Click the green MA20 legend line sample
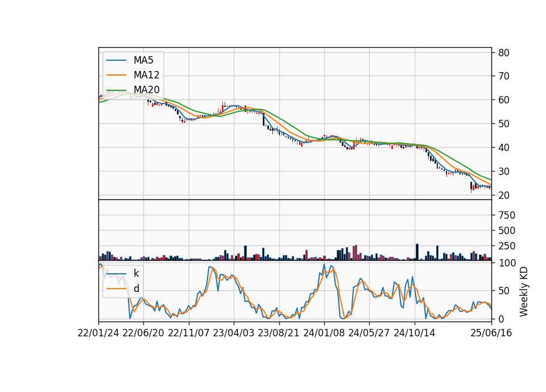The height and width of the screenshot is (392, 546). pyautogui.click(x=116, y=90)
